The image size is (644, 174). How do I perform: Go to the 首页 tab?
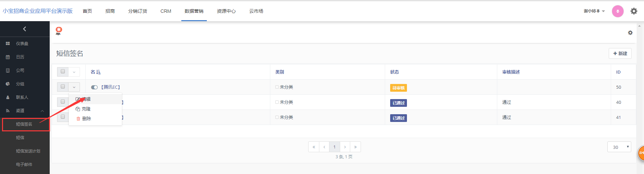87,11
